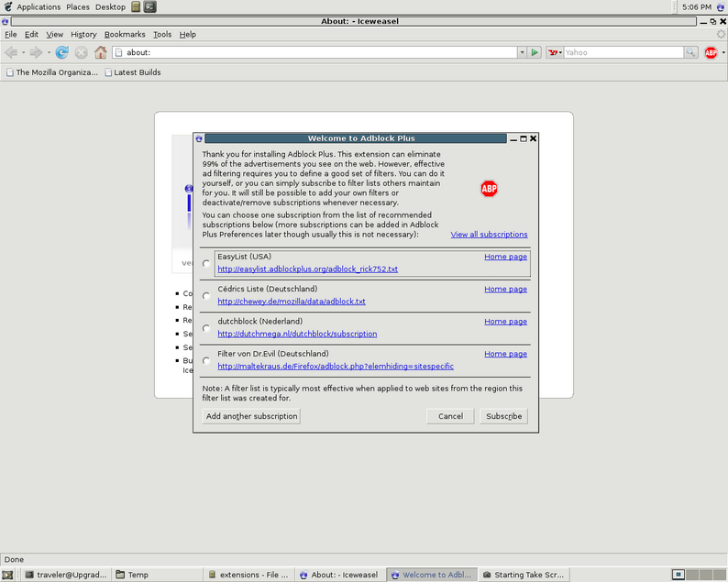Click the Adblock Plus toolbar icon
The width and height of the screenshot is (728, 582).
(711, 52)
